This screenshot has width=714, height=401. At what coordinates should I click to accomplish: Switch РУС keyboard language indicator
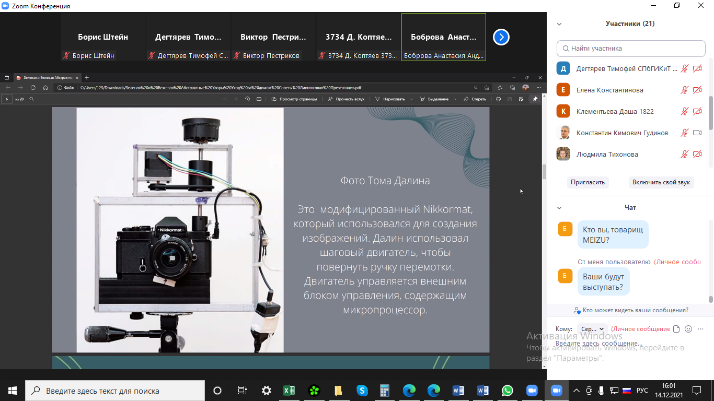(x=642, y=391)
